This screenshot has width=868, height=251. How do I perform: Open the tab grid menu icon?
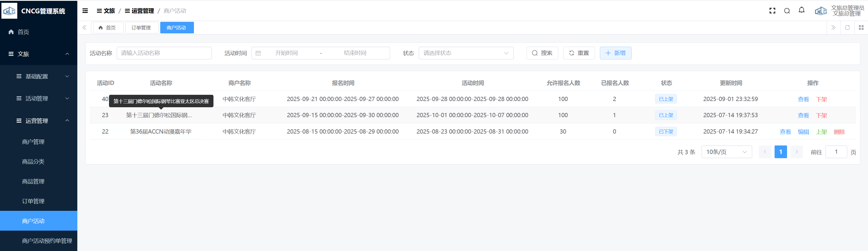click(861, 28)
